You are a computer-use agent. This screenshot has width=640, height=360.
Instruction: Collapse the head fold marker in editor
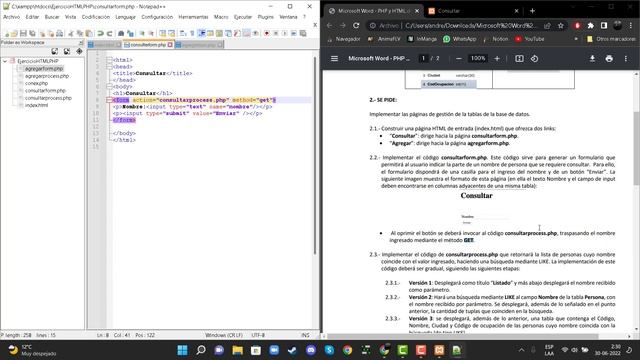[109, 67]
